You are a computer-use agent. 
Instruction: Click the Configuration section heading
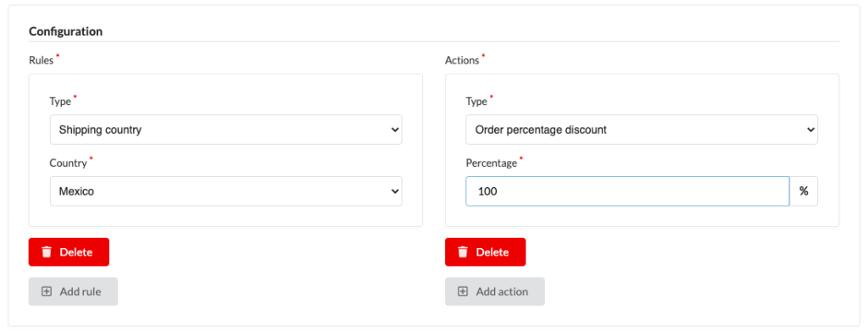coord(65,31)
